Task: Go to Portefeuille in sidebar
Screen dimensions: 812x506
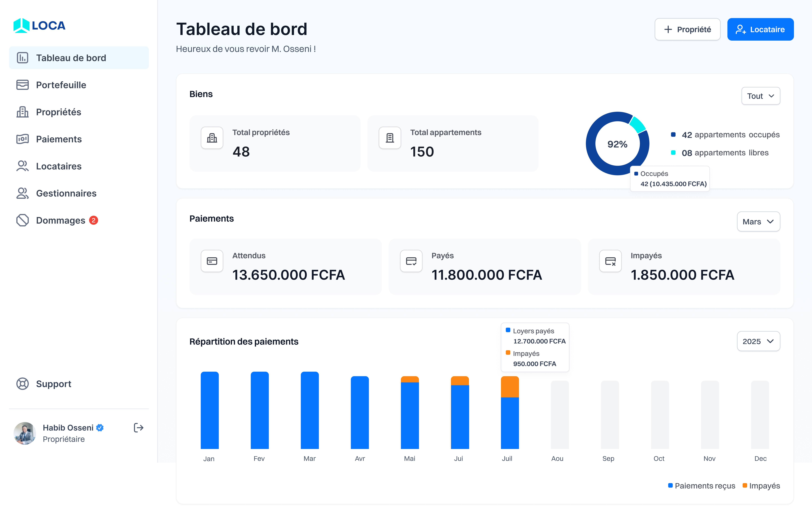Action: [x=61, y=85]
